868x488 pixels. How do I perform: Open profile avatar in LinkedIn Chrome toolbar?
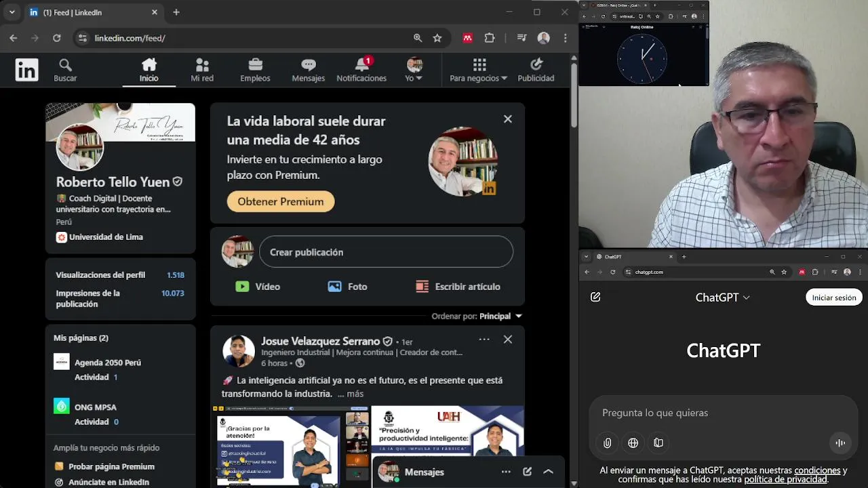(x=544, y=38)
